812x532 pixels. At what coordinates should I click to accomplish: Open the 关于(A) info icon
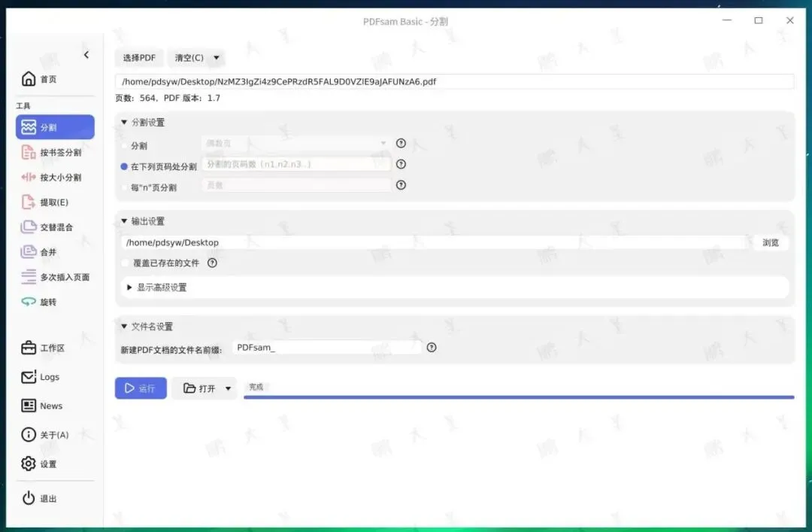point(29,434)
